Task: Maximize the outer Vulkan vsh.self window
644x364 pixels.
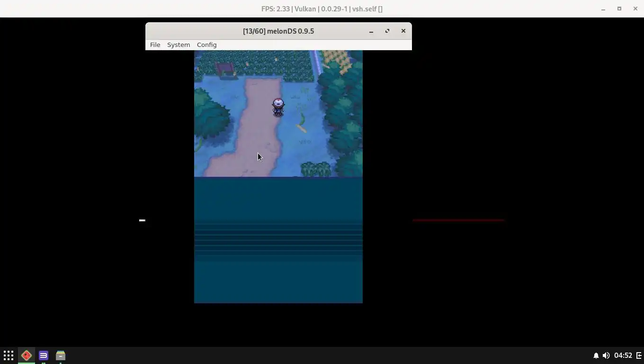Action: [619, 9]
